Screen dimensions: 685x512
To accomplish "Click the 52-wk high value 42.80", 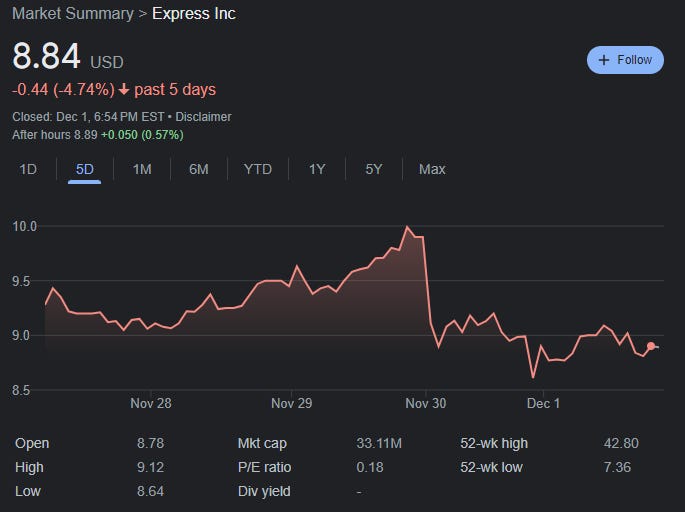I will [621, 443].
